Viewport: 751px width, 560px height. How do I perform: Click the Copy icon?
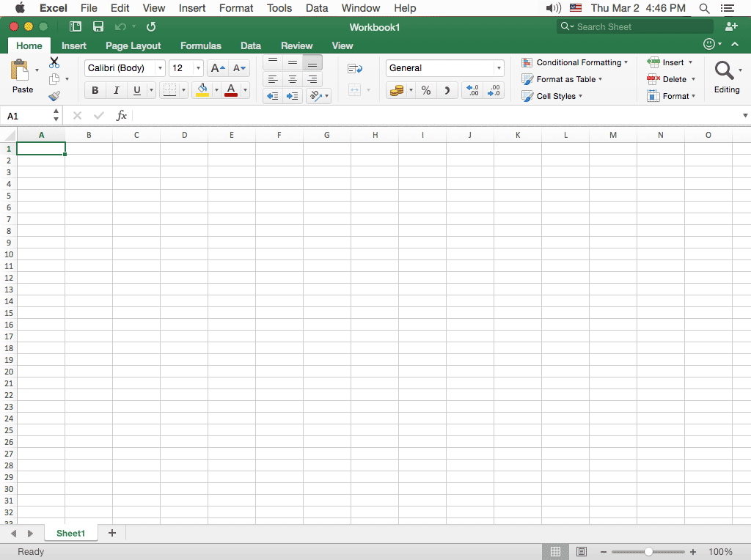54,79
